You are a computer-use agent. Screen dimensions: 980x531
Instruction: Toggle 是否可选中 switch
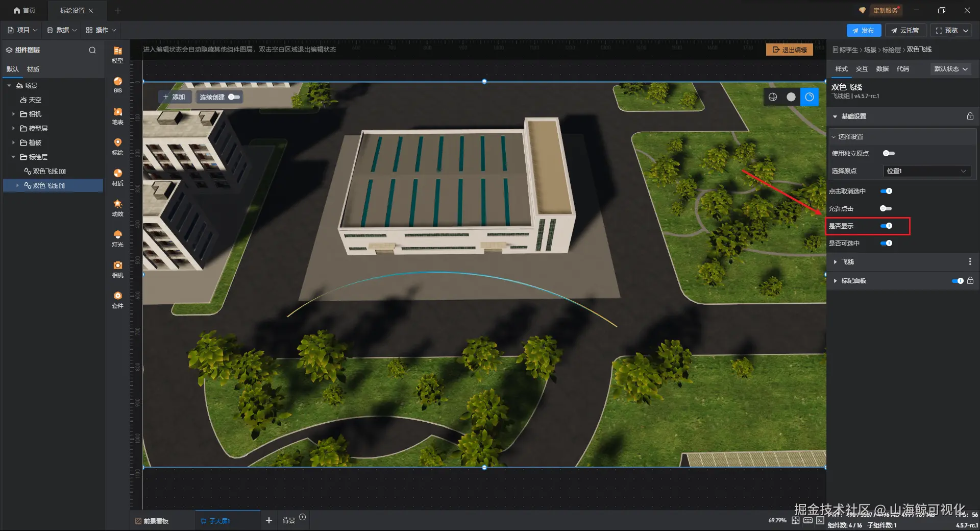[887, 243]
